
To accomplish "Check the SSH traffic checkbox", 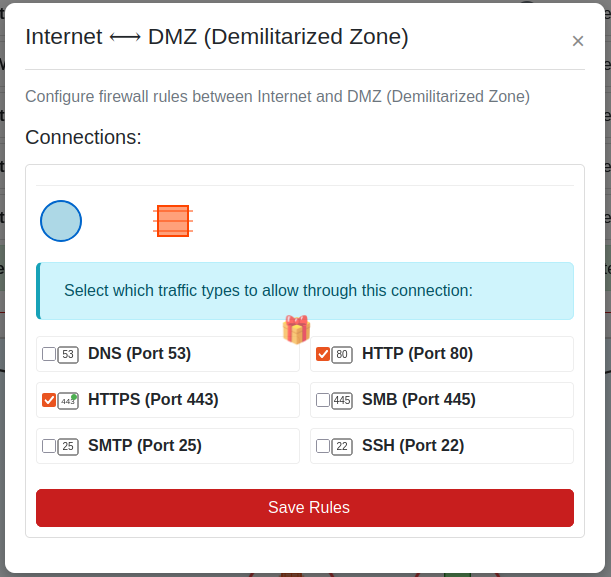I will pyautogui.click(x=323, y=446).
